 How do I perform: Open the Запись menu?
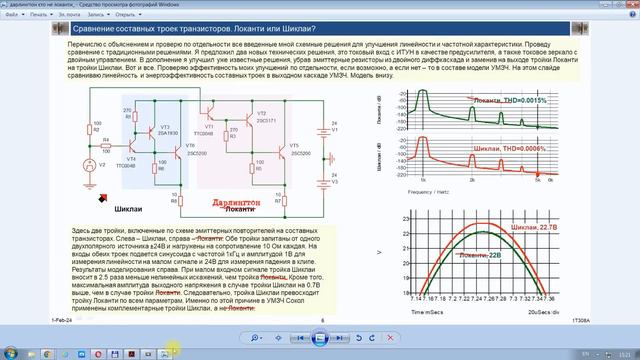[99, 14]
